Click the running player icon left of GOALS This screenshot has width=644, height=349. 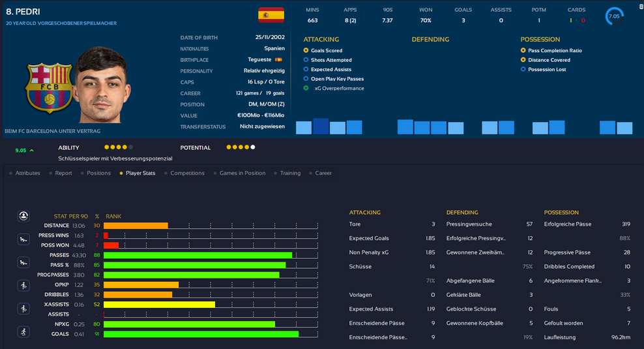point(23,333)
